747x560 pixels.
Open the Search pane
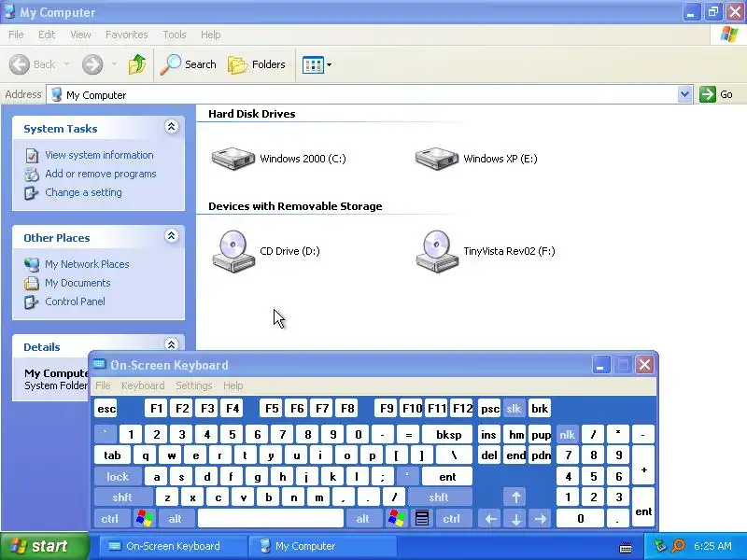[x=189, y=64]
